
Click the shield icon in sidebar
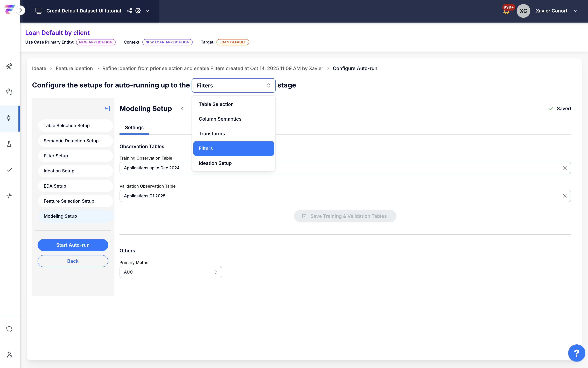coord(9,329)
